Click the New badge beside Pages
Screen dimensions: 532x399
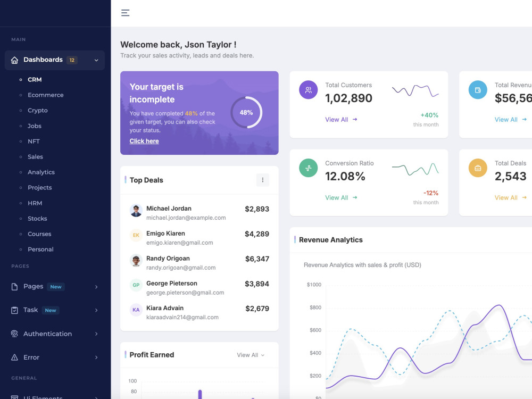[56, 287]
